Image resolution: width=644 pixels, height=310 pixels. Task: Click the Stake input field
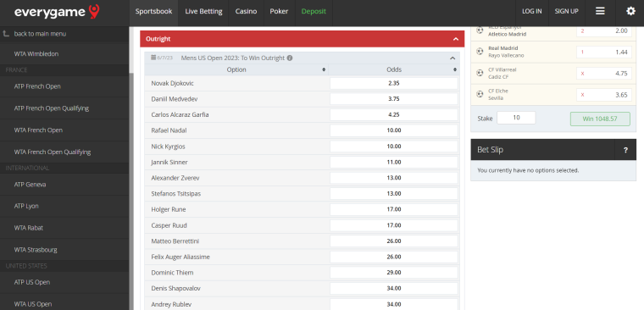516,118
